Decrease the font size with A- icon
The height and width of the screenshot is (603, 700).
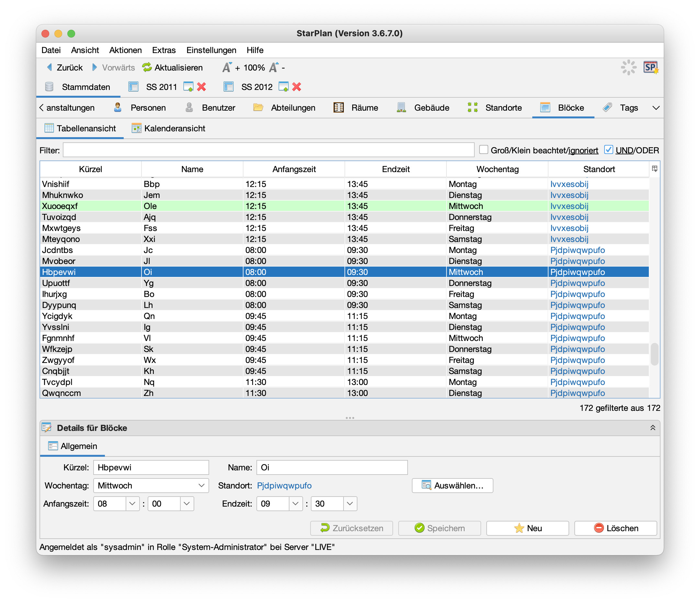[x=274, y=68]
